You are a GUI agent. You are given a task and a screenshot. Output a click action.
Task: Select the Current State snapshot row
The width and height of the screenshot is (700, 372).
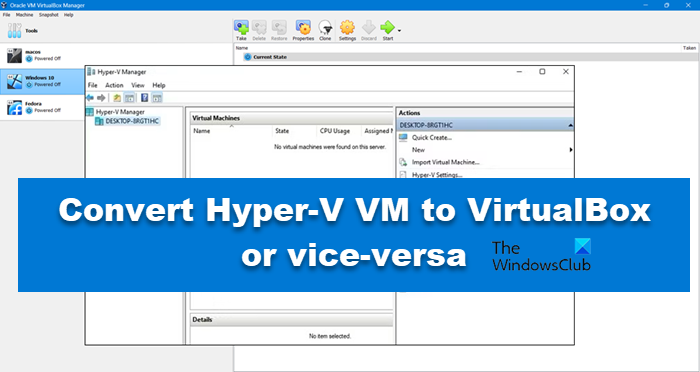tap(465, 57)
